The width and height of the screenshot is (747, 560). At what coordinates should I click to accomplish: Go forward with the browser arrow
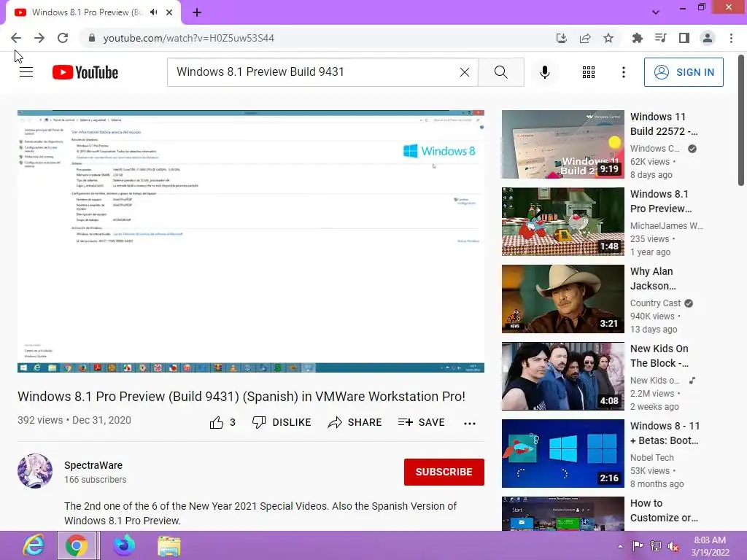pyautogui.click(x=39, y=38)
